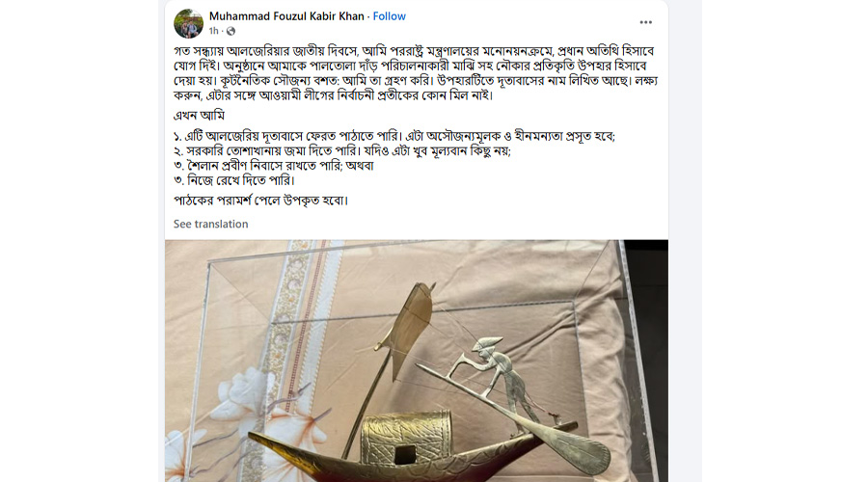Viewport: 868px width, 482px height.
Task: Click the line 'নিজে রেখে দিতে পারি'
Action: [234, 180]
